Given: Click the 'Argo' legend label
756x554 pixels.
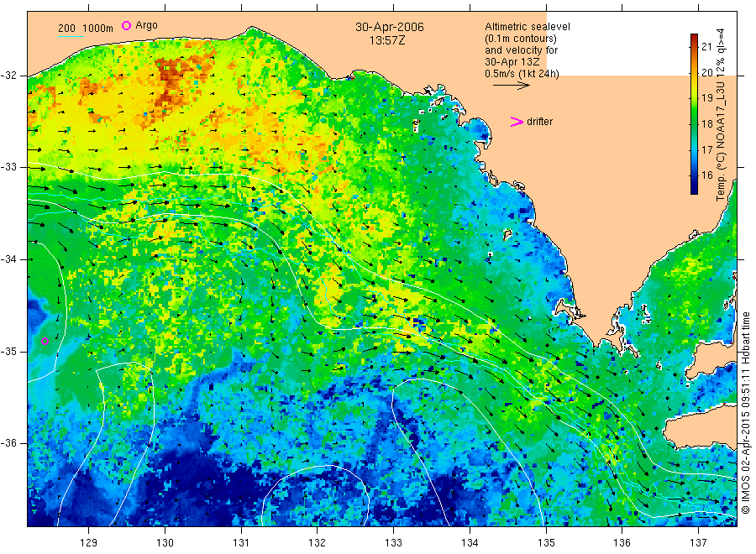Looking at the screenshot, I should point(146,25).
